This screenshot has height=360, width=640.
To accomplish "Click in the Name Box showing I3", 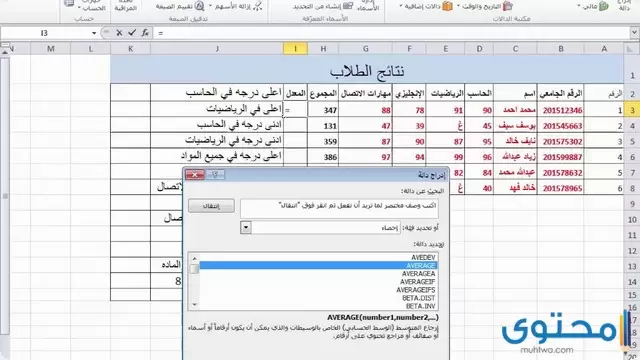I will tap(45, 33).
